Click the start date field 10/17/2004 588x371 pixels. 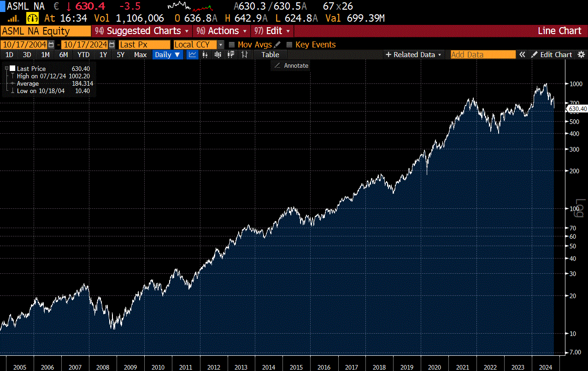(24, 45)
